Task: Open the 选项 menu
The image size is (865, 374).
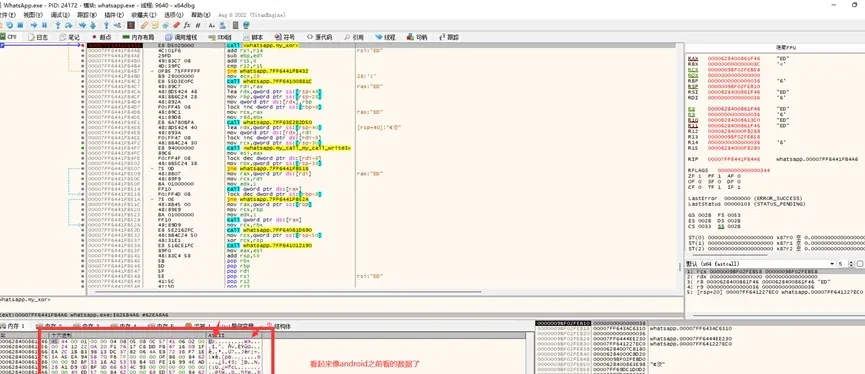Action: (x=174, y=15)
